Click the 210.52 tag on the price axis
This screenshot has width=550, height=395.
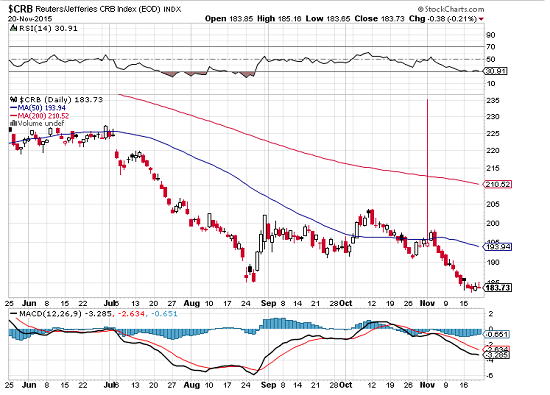tap(497, 184)
